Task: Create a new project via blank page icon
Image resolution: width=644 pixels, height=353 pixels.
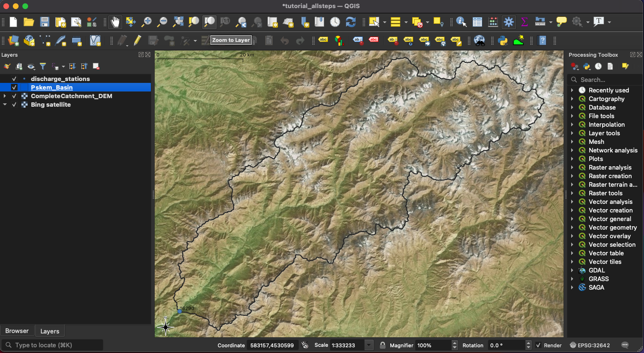Action: tap(13, 22)
